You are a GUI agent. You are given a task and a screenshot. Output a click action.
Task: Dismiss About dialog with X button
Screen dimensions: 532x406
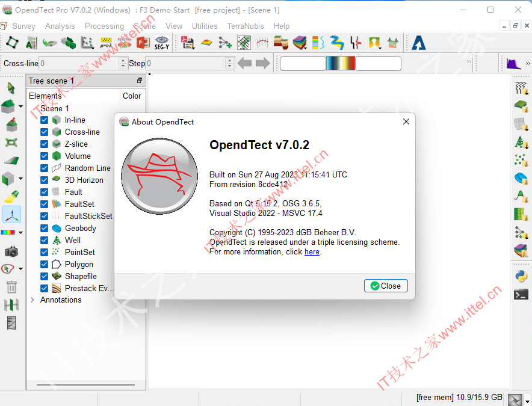pos(406,121)
